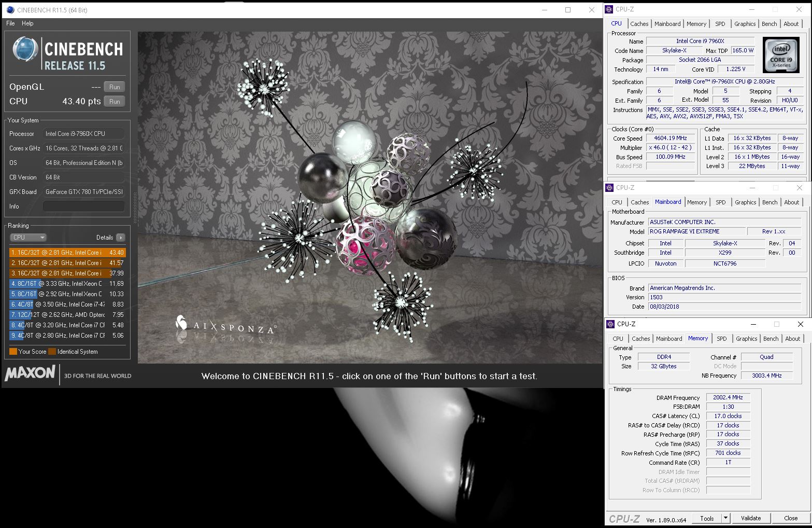
Task: Click the Core Speed 4604.19 MHz value
Action: [671, 138]
